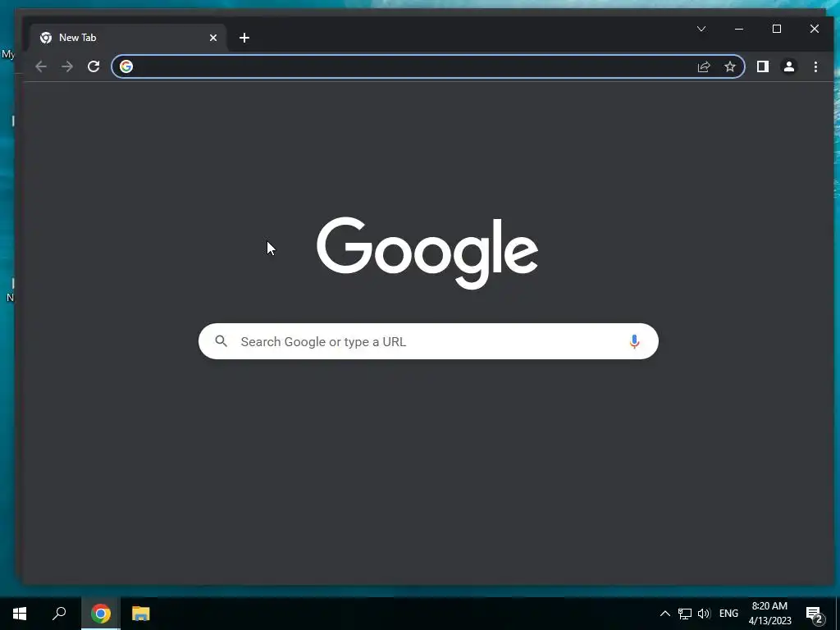
Task: Reload the page with the refresh icon
Action: tap(94, 66)
